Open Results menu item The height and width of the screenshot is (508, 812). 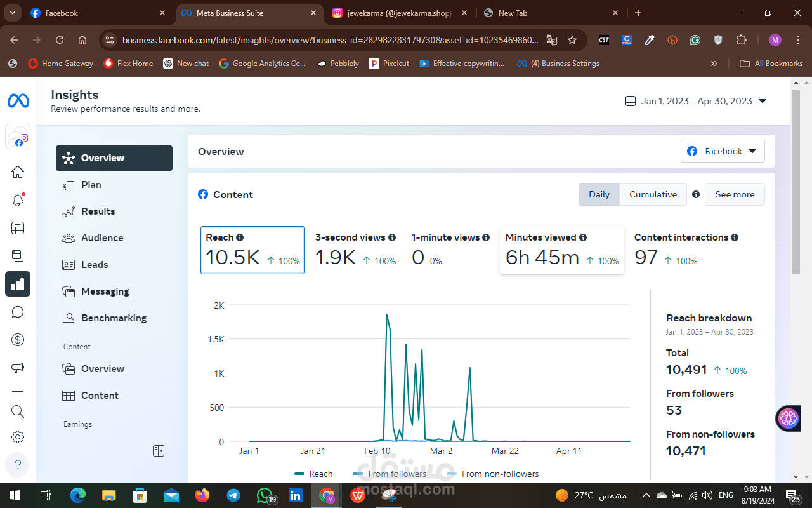tap(114, 211)
